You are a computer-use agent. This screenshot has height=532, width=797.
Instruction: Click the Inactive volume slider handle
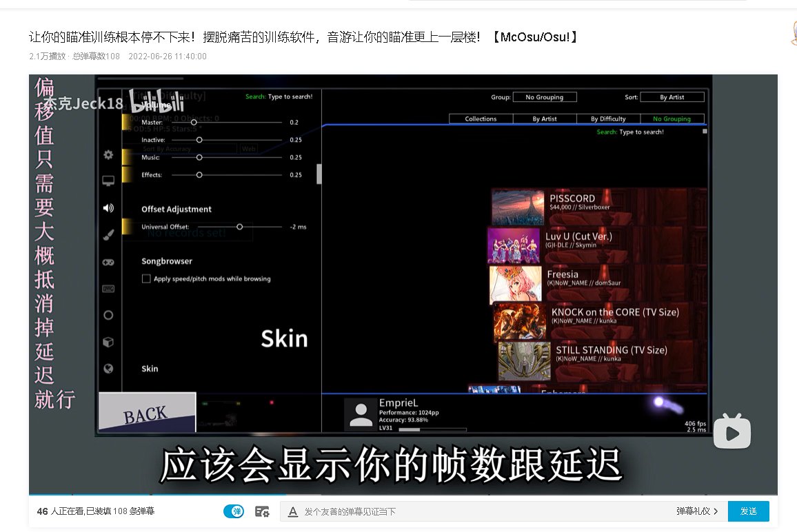pyautogui.click(x=199, y=140)
